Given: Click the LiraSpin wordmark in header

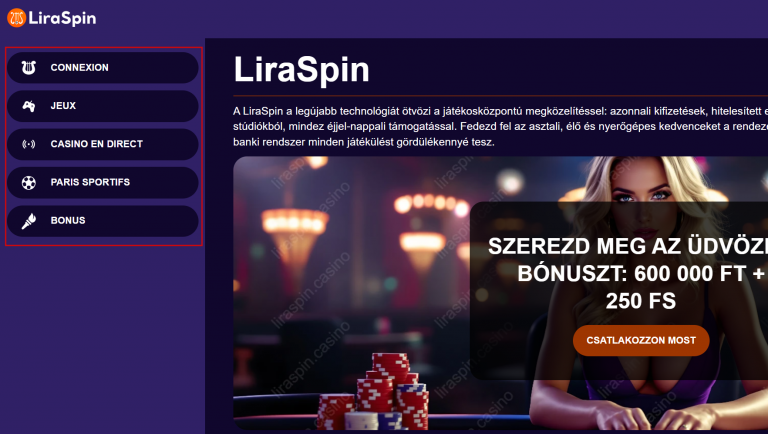Looking at the screenshot, I should 62,18.
